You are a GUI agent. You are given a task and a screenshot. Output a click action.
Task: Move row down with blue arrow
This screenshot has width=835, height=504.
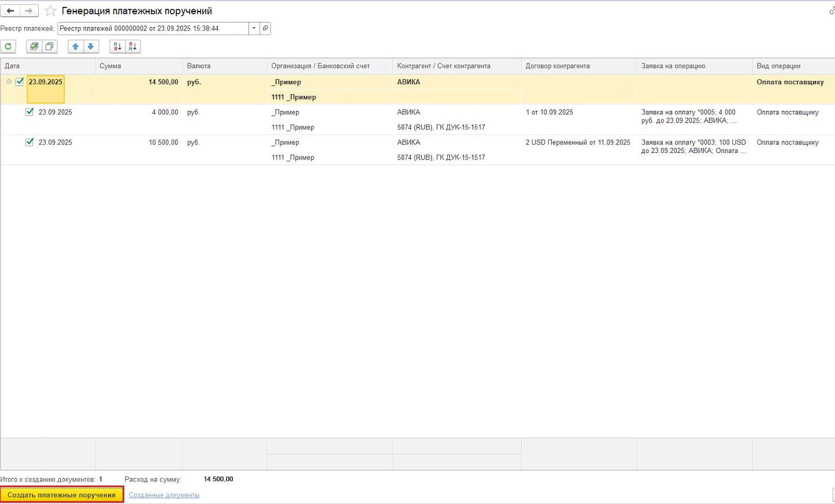(91, 47)
